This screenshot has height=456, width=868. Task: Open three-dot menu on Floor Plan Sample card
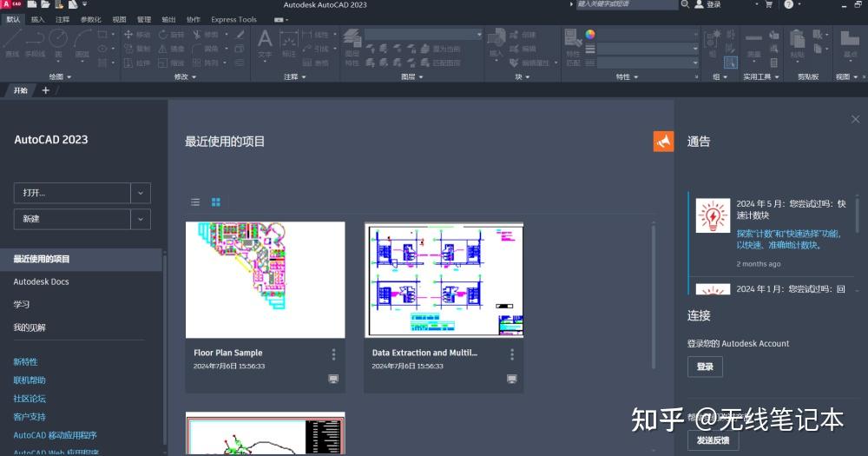(333, 354)
